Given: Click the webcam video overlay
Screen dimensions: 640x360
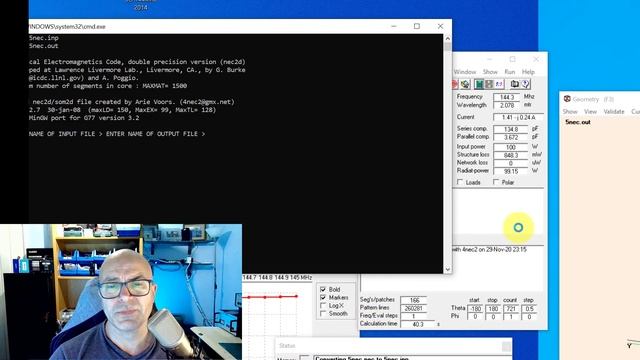Looking at the screenshot, I should coord(121,292).
